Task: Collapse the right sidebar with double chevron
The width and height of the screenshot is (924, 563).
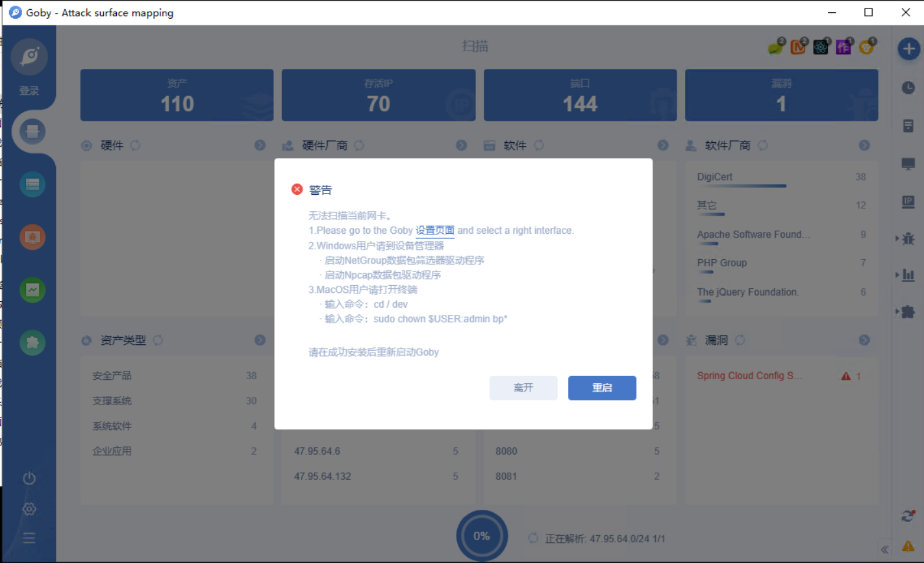Action: pyautogui.click(x=884, y=549)
